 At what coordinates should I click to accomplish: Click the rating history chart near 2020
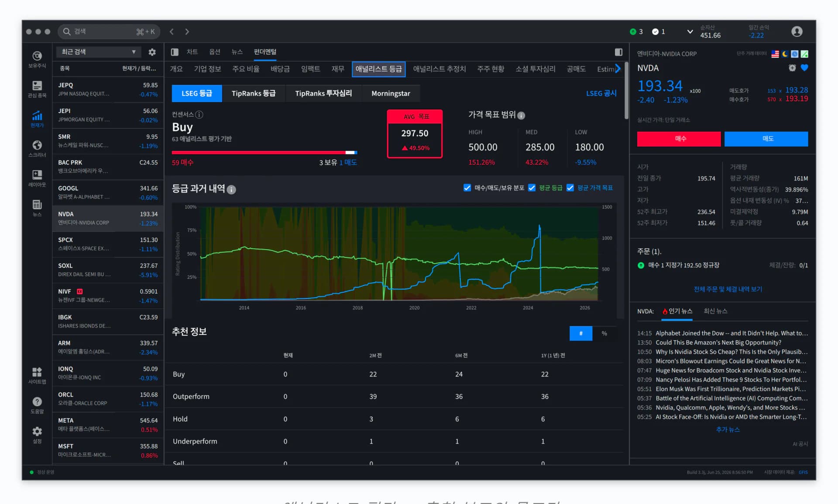tap(414, 253)
